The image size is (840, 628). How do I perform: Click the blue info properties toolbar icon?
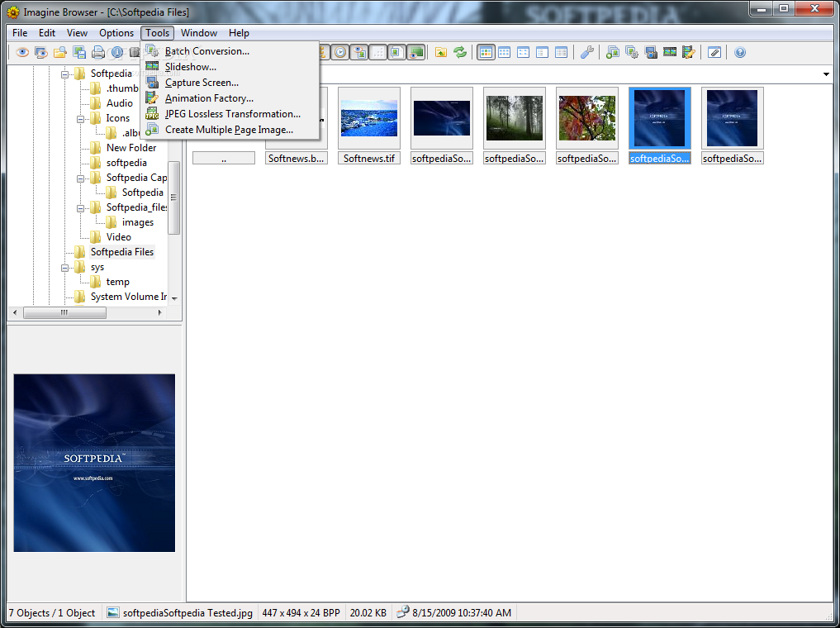(x=116, y=53)
